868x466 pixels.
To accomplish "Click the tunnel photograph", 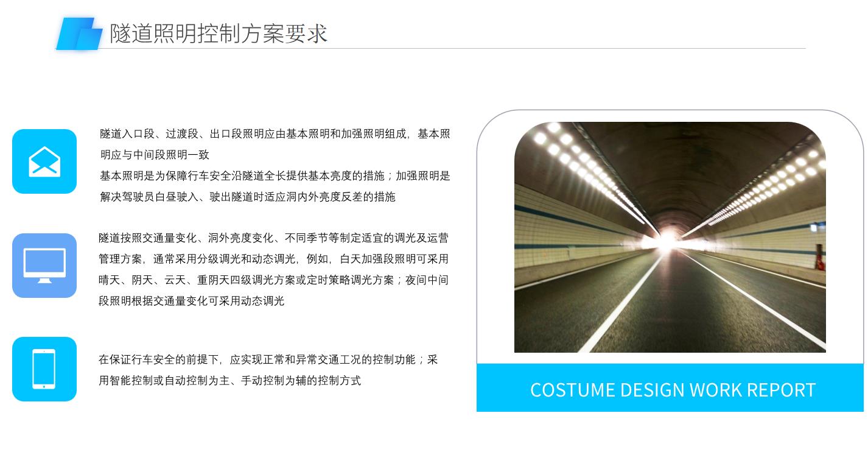I will click(670, 237).
